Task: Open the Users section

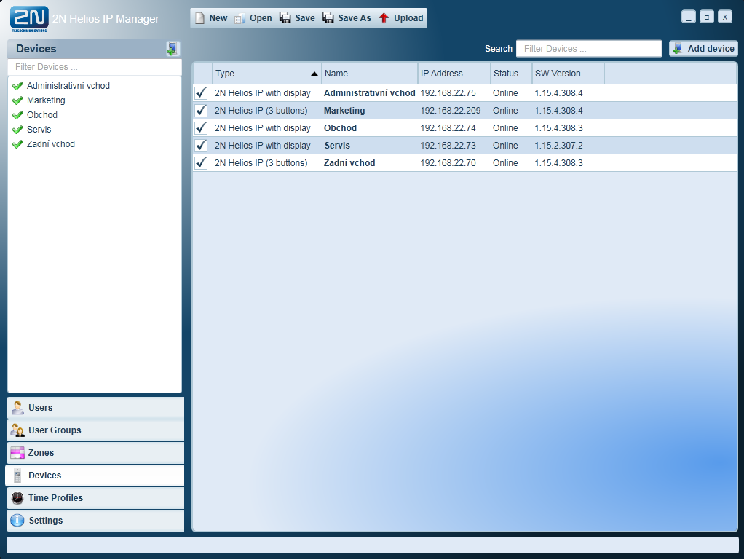Action: pyautogui.click(x=95, y=408)
